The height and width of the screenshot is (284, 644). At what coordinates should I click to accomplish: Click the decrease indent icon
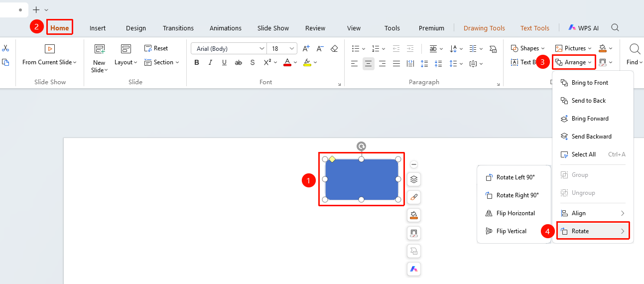pyautogui.click(x=396, y=48)
